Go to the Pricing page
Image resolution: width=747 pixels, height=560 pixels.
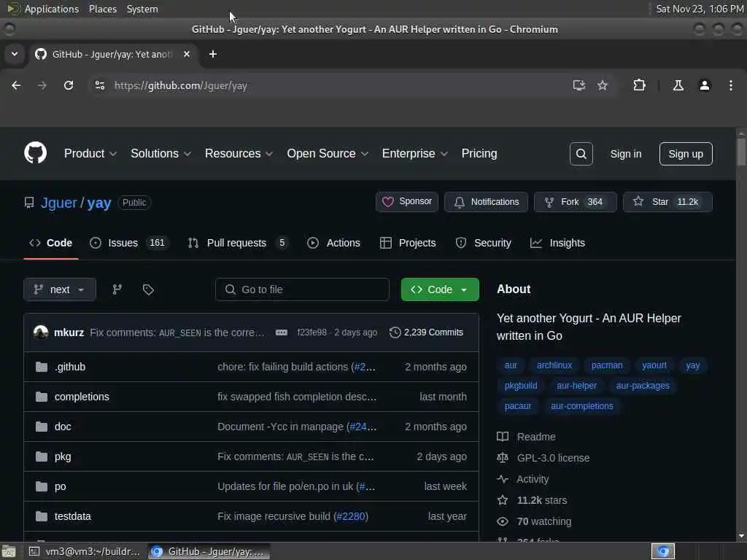tap(479, 153)
